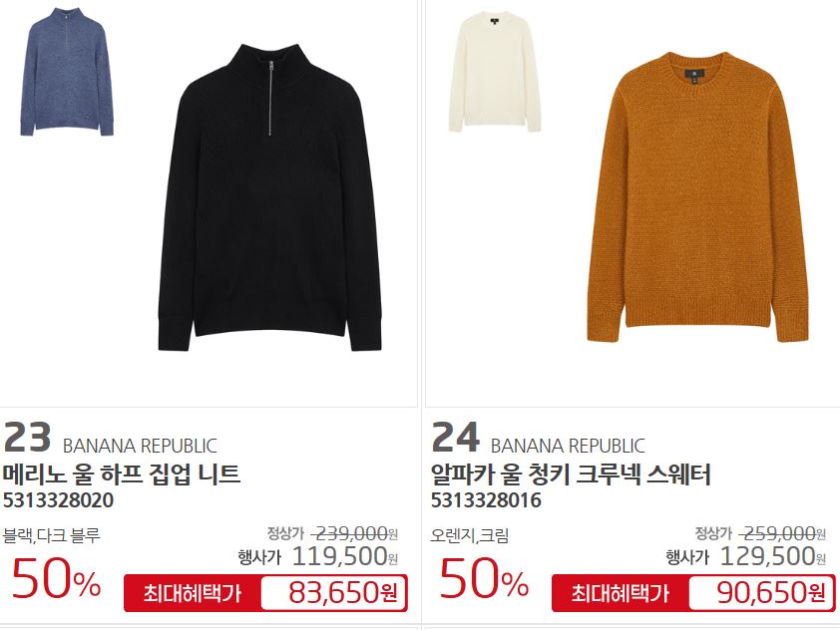Click the 오렌지,크림 color options text
The width and height of the screenshot is (840, 630).
(x=470, y=534)
